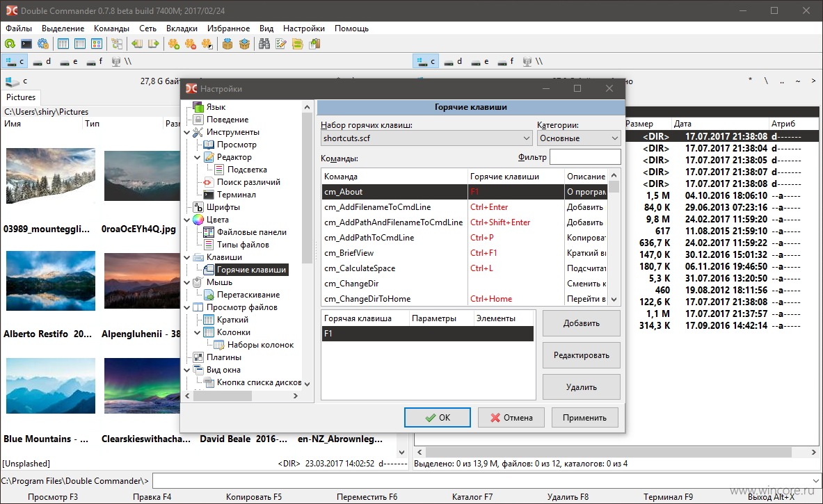Click the select group icon with green plus
The width and height of the screenshot is (823, 504).
(x=174, y=44)
